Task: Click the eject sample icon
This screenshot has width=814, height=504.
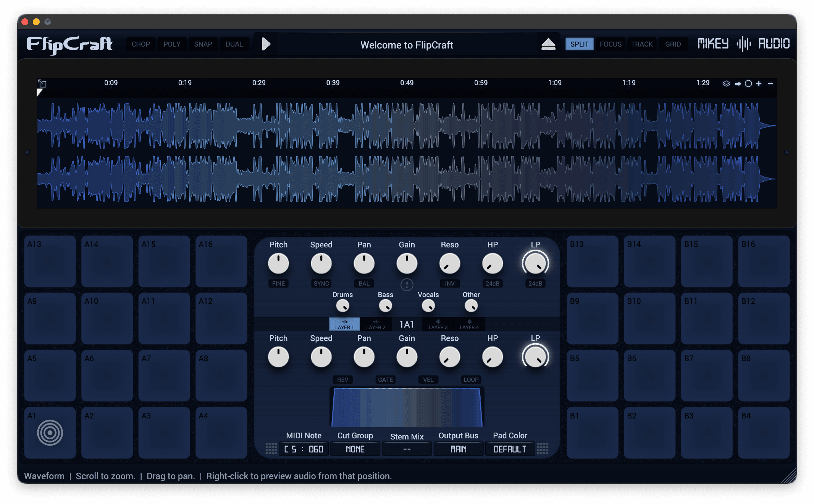Action: [x=548, y=44]
